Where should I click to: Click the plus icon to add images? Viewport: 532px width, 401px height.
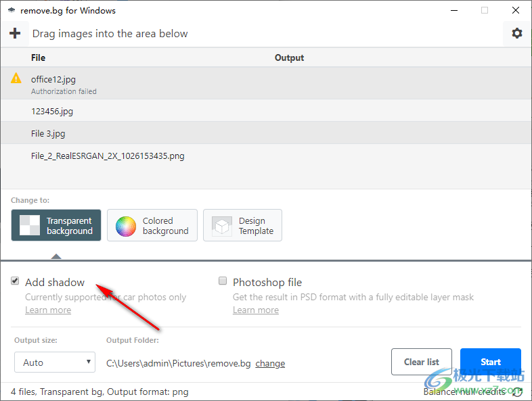tap(15, 34)
